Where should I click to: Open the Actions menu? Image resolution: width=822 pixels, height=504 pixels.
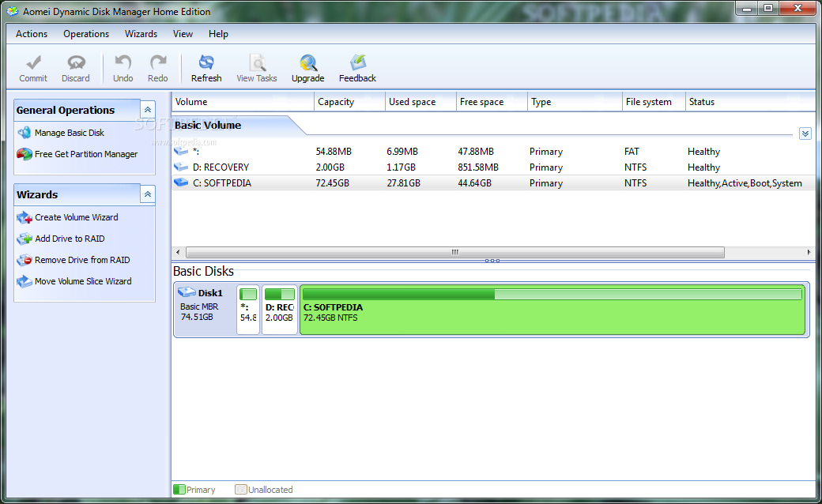click(32, 34)
